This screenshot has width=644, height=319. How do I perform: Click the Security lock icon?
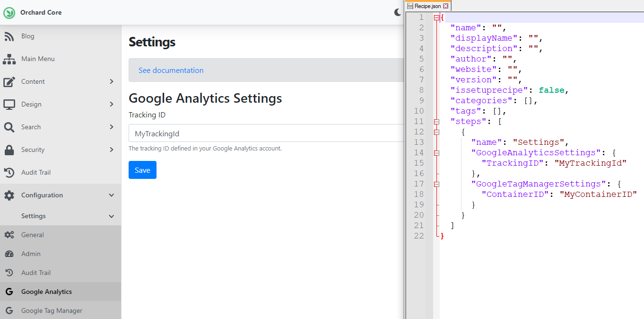point(9,150)
